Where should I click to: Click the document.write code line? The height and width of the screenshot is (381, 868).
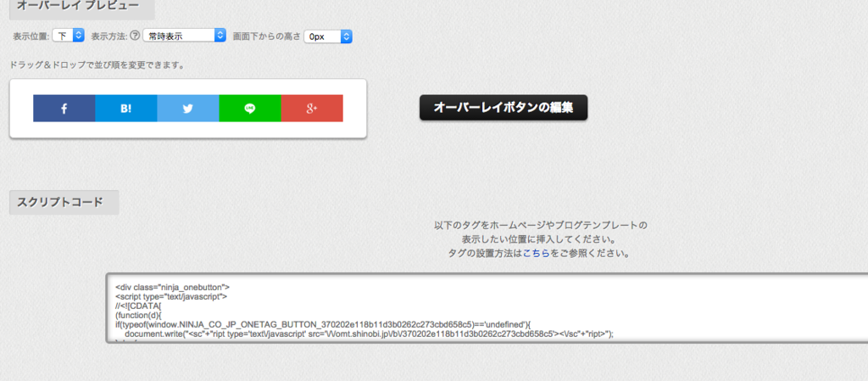pyautogui.click(x=370, y=334)
